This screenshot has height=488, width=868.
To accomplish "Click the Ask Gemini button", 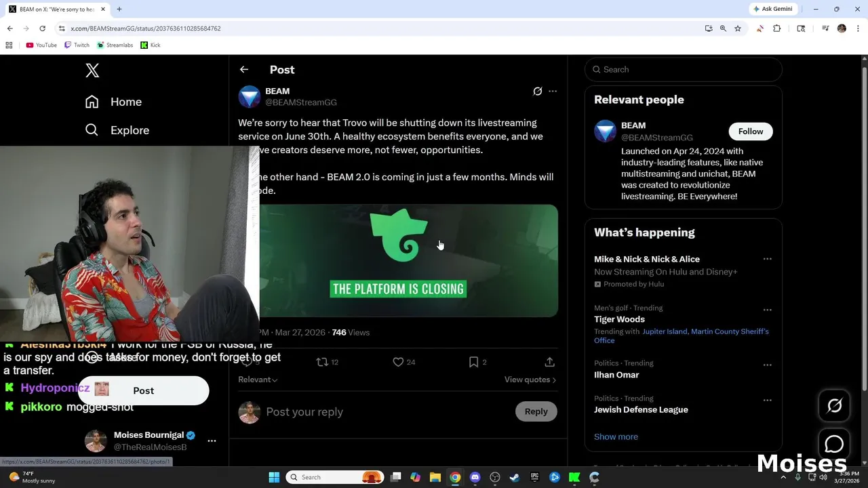I will (x=772, y=9).
